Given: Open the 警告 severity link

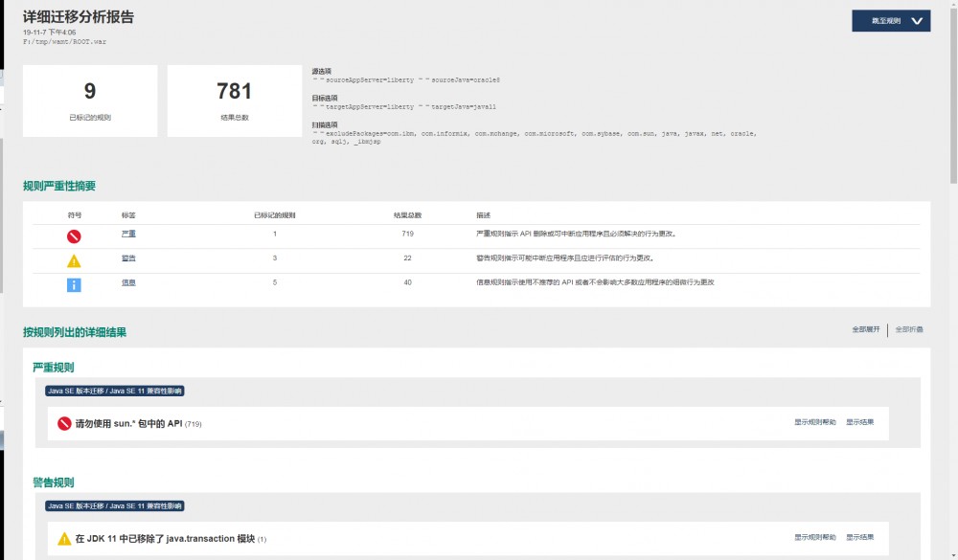Looking at the screenshot, I should pyautogui.click(x=128, y=258).
